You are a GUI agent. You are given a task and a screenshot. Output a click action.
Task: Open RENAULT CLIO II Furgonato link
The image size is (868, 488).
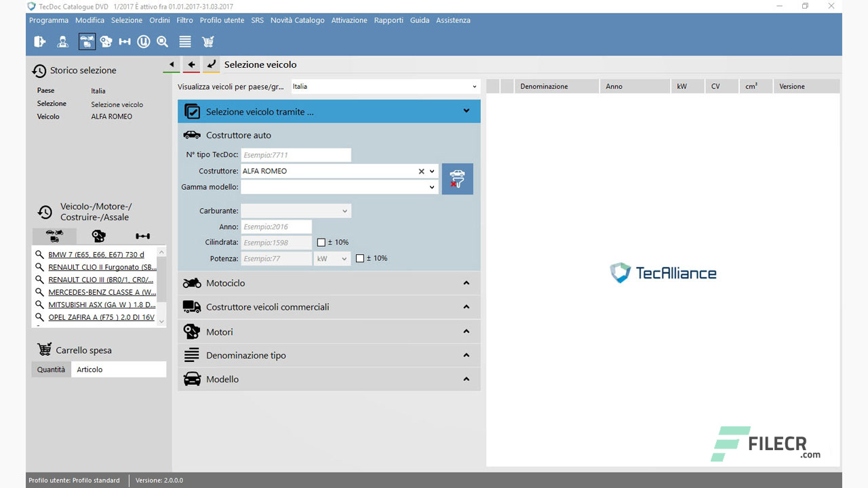[102, 267]
